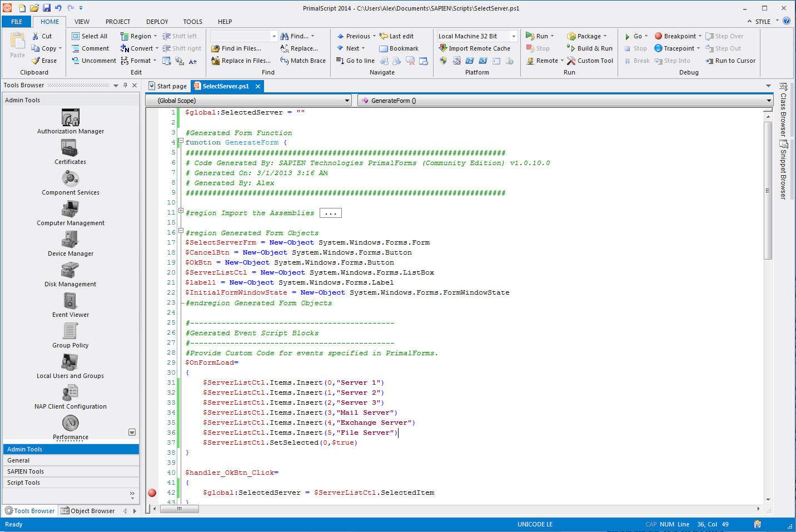Click Build & Run
Viewport: 796px width, 532px height.
pyautogui.click(x=590, y=48)
